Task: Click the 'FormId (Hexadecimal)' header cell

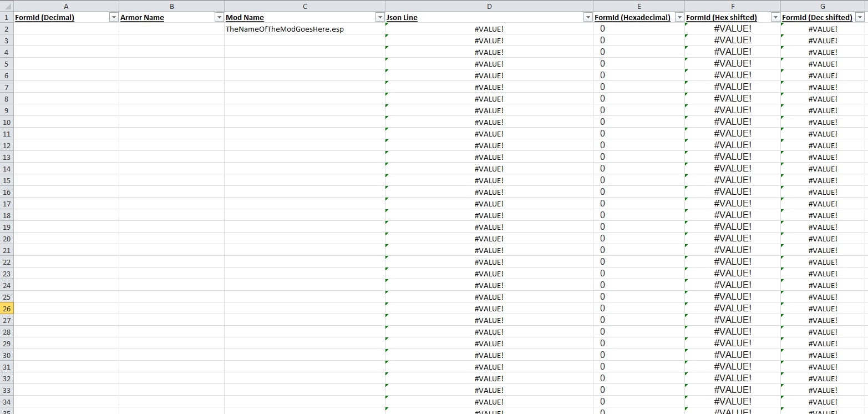Action: point(639,17)
